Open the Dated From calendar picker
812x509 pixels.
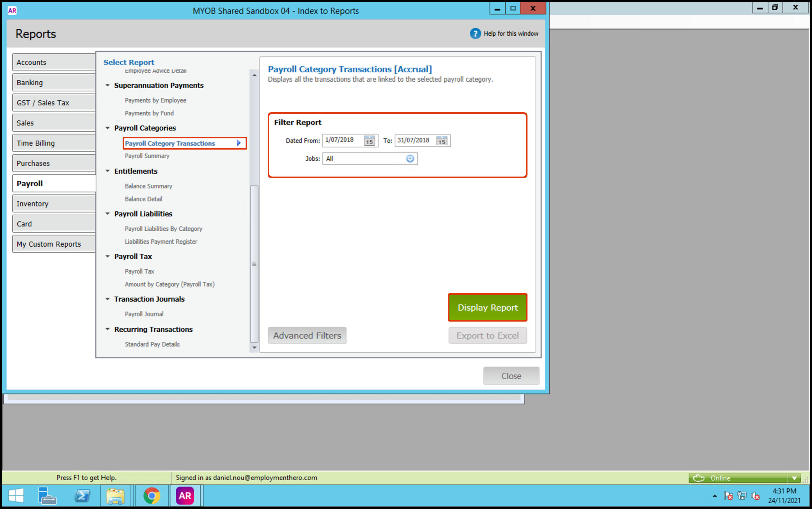pyautogui.click(x=369, y=141)
